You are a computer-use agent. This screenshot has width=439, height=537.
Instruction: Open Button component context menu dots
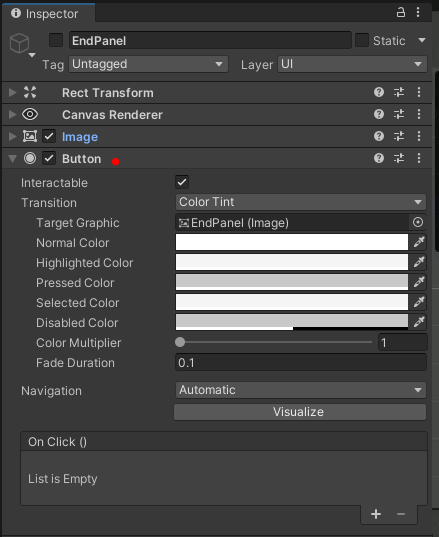tap(419, 158)
